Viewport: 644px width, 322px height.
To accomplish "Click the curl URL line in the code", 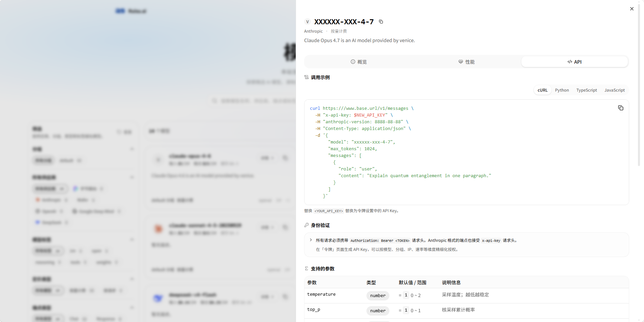I will pos(362,108).
